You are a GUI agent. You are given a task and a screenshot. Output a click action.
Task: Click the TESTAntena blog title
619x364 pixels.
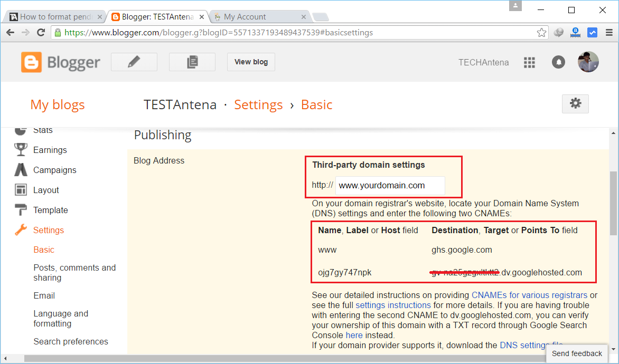point(180,104)
